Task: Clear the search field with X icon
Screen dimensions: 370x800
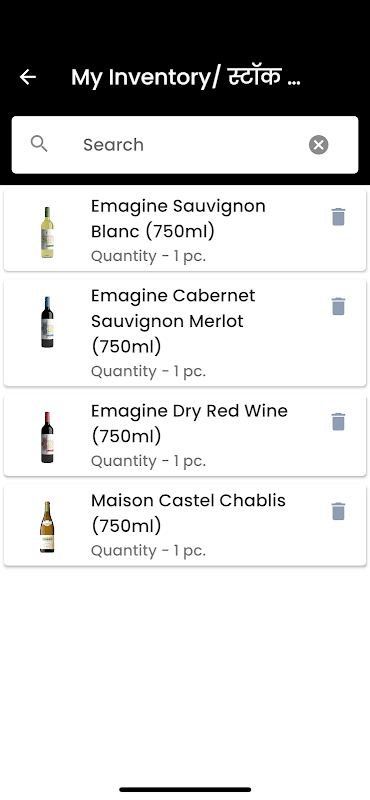Action: [318, 145]
